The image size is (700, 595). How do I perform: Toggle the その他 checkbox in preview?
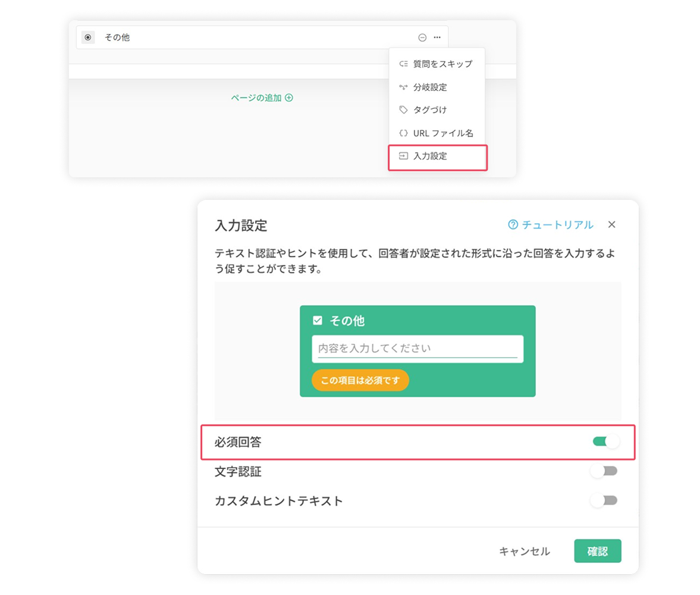click(318, 320)
